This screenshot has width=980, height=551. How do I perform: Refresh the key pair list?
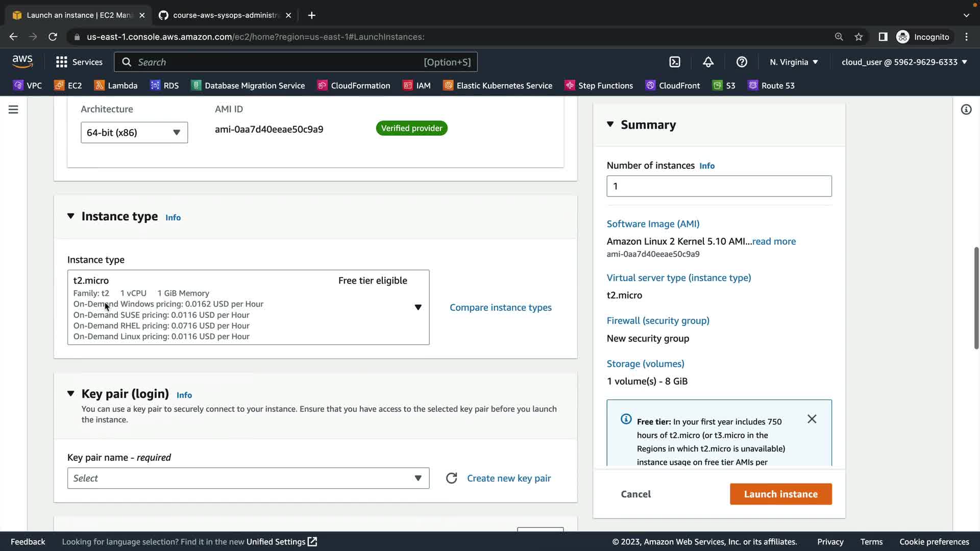coord(451,478)
